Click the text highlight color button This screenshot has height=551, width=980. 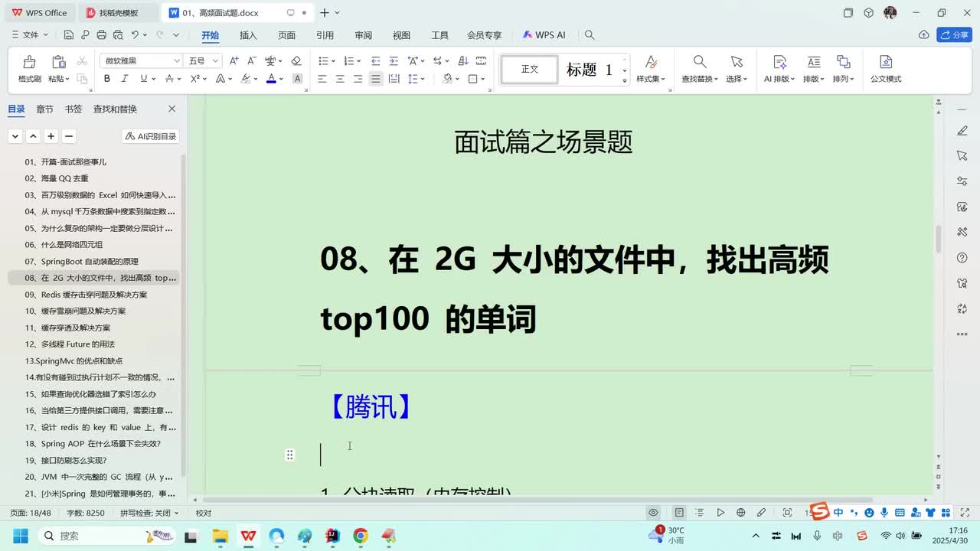246,79
